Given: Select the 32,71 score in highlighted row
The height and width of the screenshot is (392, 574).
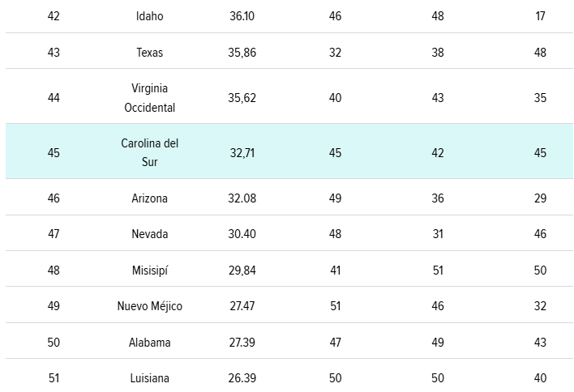Looking at the screenshot, I should 242,152.
